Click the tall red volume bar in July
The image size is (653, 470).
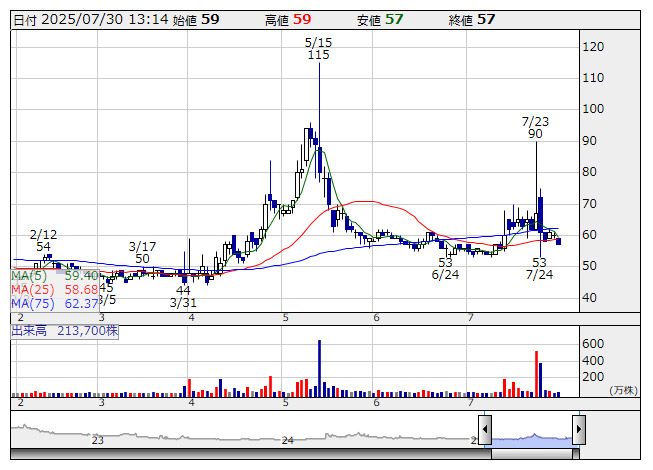point(537,372)
